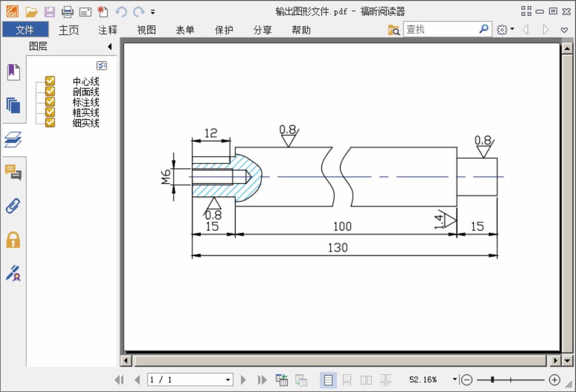
Task: Open the Comments panel sidebar icon
Action: [x=13, y=172]
